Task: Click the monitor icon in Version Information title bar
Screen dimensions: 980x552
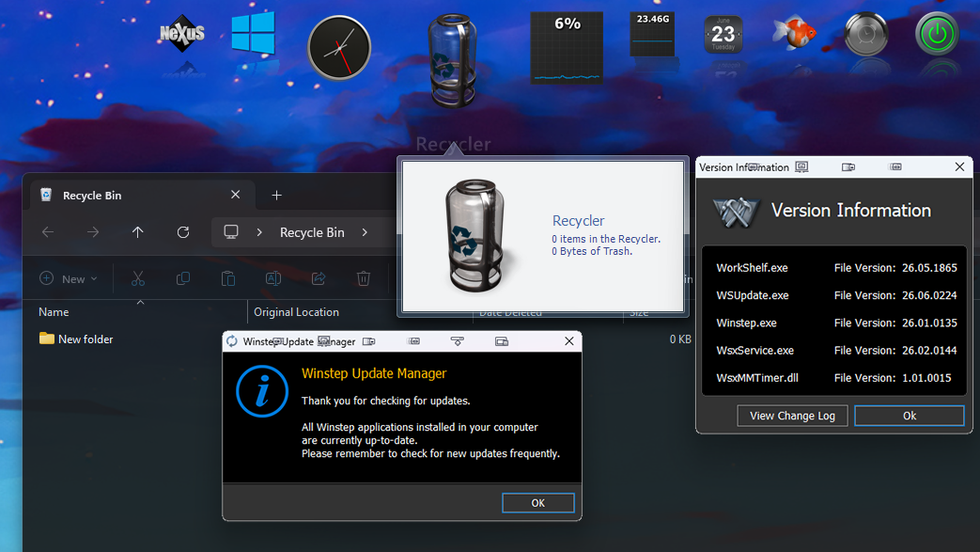Action: (801, 167)
